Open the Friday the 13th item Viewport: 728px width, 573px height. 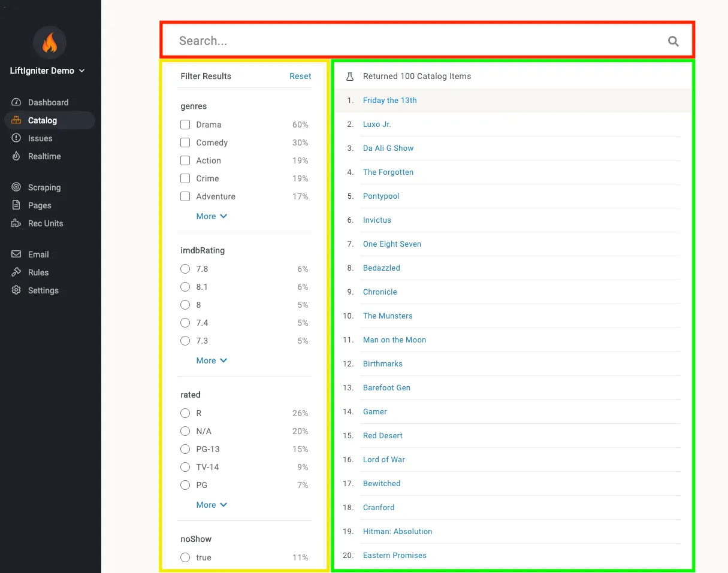coord(389,101)
